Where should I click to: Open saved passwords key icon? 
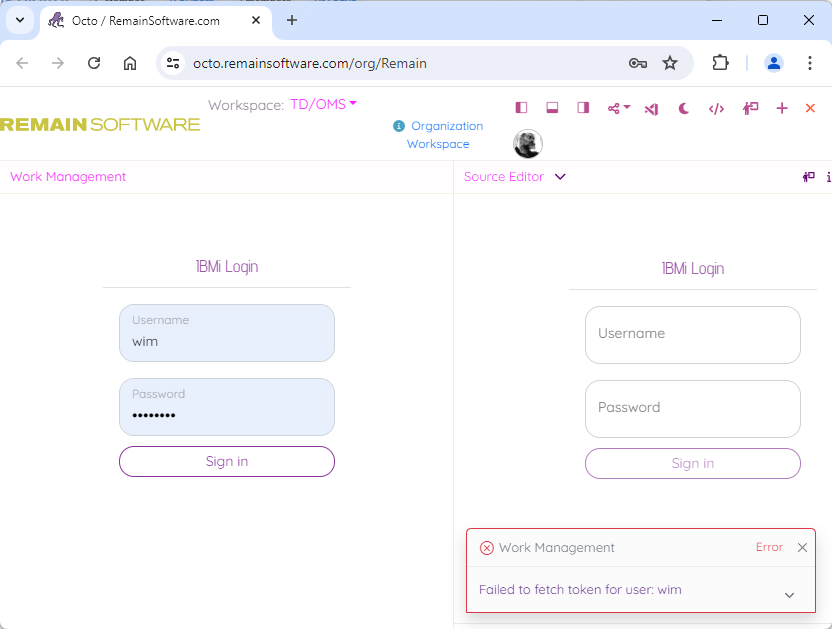(638, 64)
